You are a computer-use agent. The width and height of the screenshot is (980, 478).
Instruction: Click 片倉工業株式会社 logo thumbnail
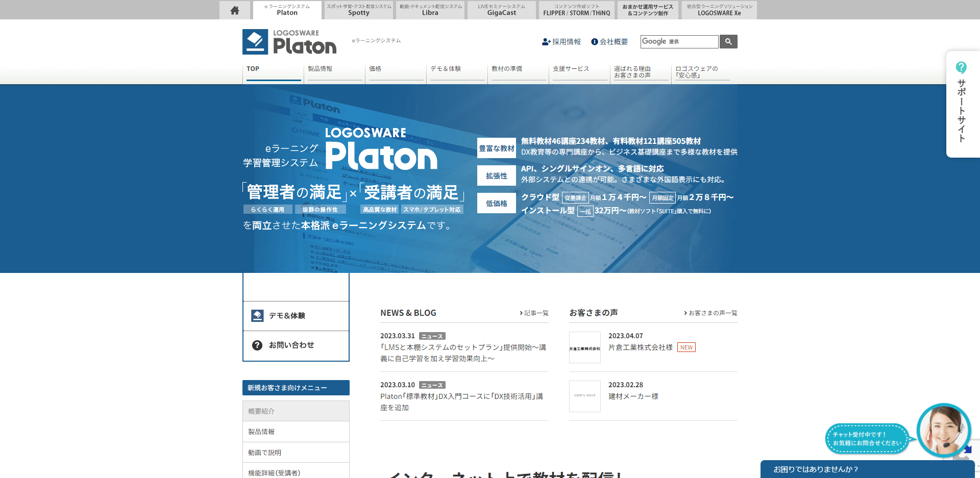tap(585, 347)
